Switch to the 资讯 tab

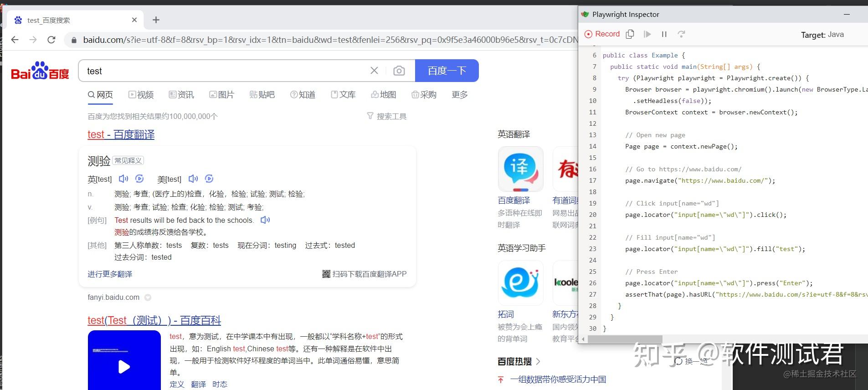tap(181, 95)
